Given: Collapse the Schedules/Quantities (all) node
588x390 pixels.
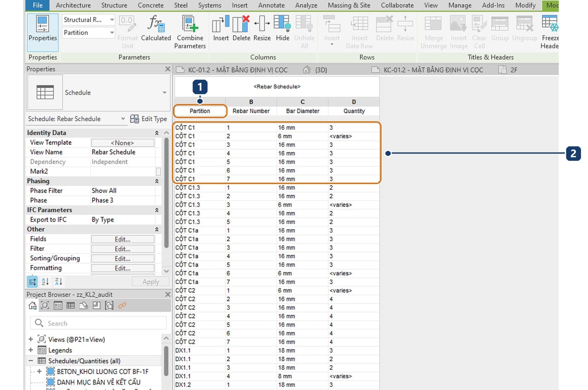Looking at the screenshot, I should 31,361.
